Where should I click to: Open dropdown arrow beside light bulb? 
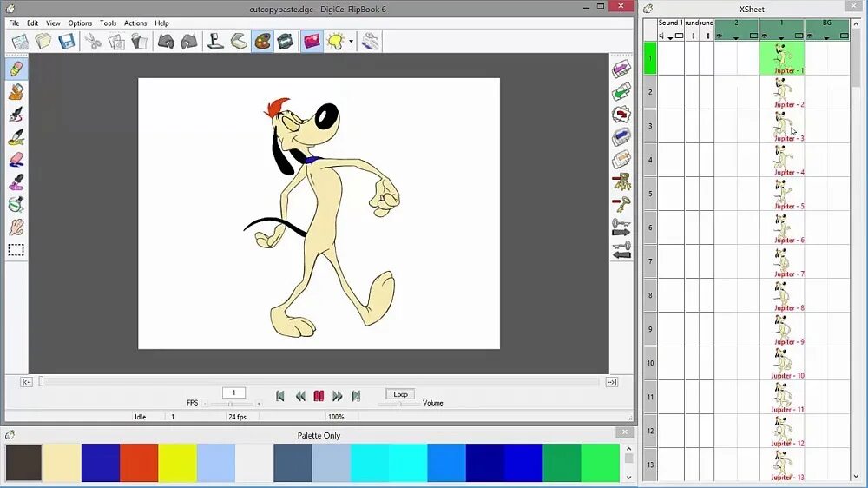tap(351, 42)
